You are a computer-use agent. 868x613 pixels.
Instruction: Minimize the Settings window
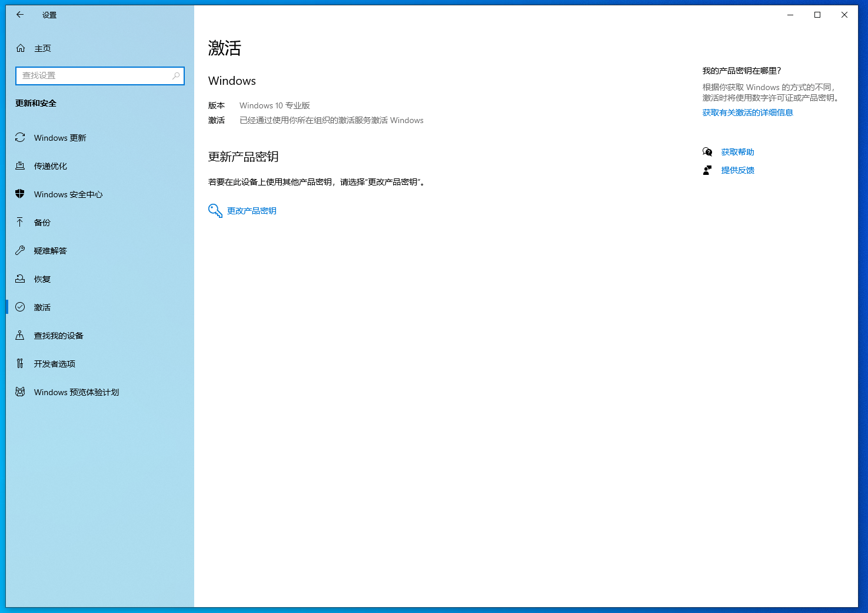[x=790, y=15]
